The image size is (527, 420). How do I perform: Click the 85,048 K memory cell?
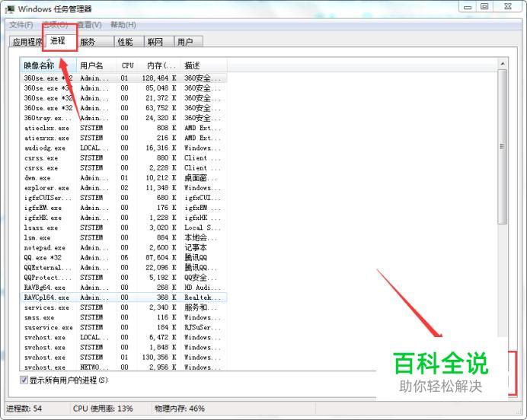[161, 88]
